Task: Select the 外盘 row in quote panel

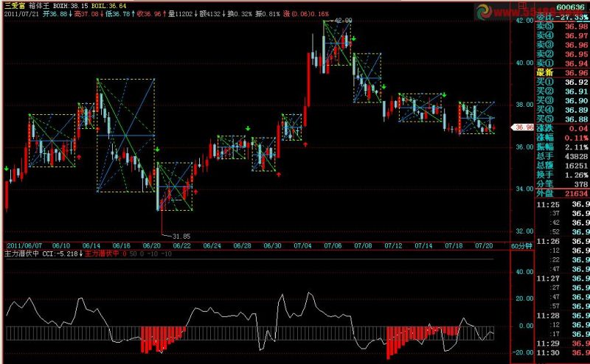Action: pos(562,193)
